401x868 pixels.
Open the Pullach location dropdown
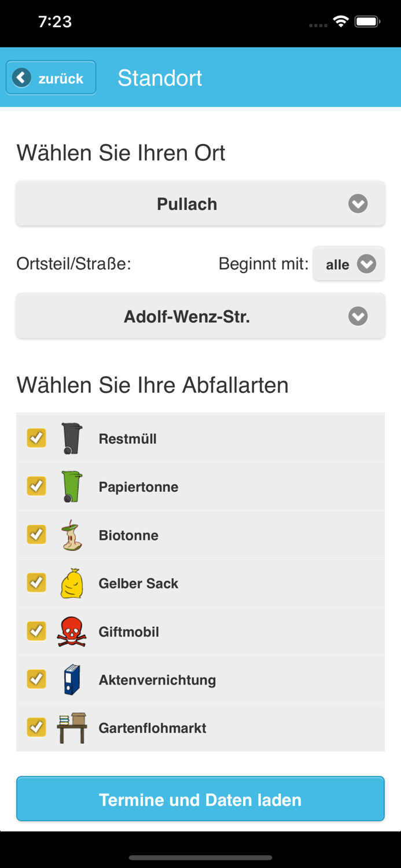[200, 203]
